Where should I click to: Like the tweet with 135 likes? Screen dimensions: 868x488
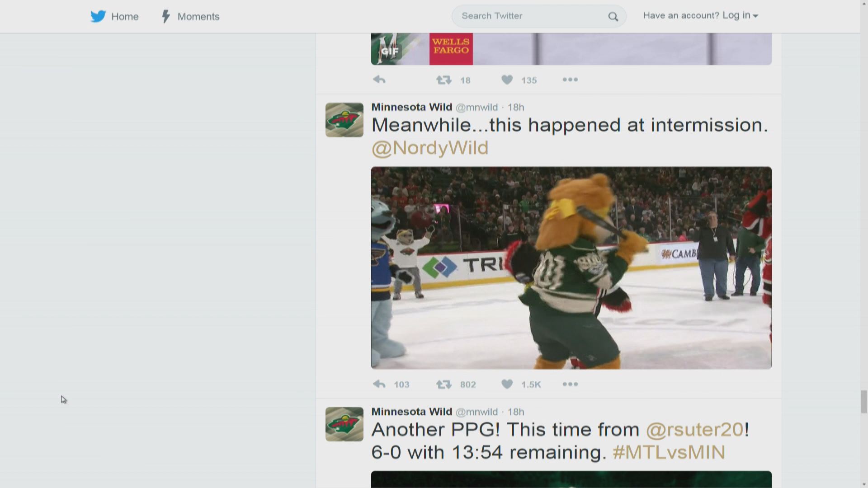point(507,80)
